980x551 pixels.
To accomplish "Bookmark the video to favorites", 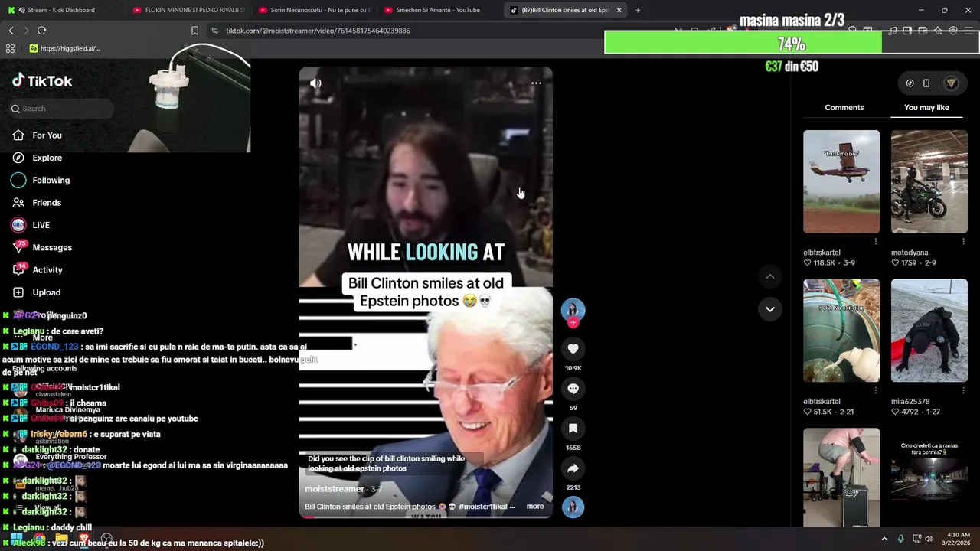I will 573,429.
